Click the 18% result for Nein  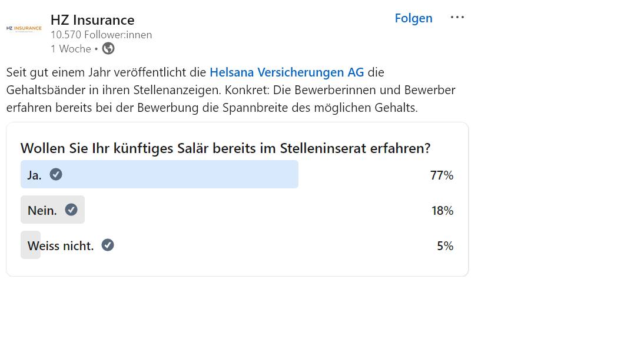[x=441, y=210]
